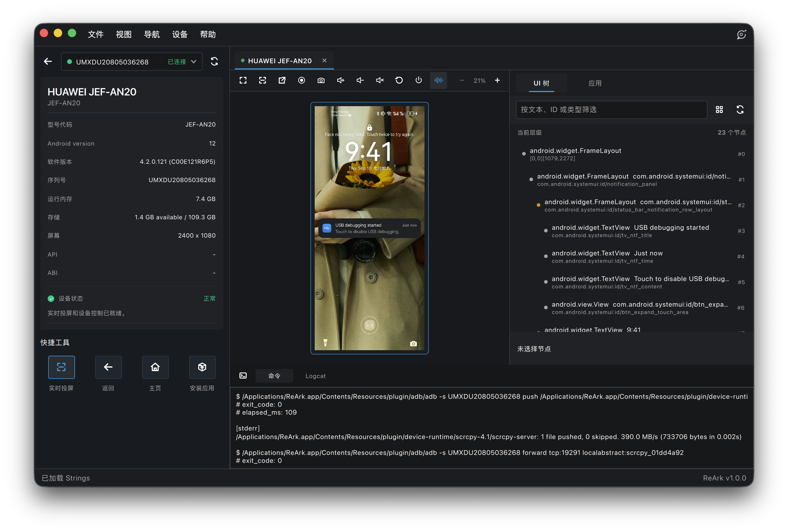Click the mirrored phone screen preview
788x532 pixels.
point(369,228)
